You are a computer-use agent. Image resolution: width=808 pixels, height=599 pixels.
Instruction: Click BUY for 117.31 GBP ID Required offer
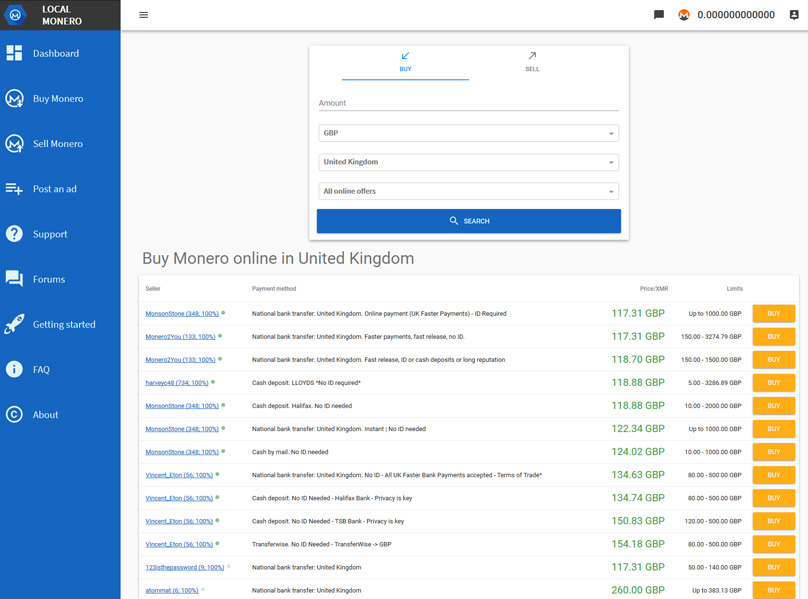[x=773, y=313]
